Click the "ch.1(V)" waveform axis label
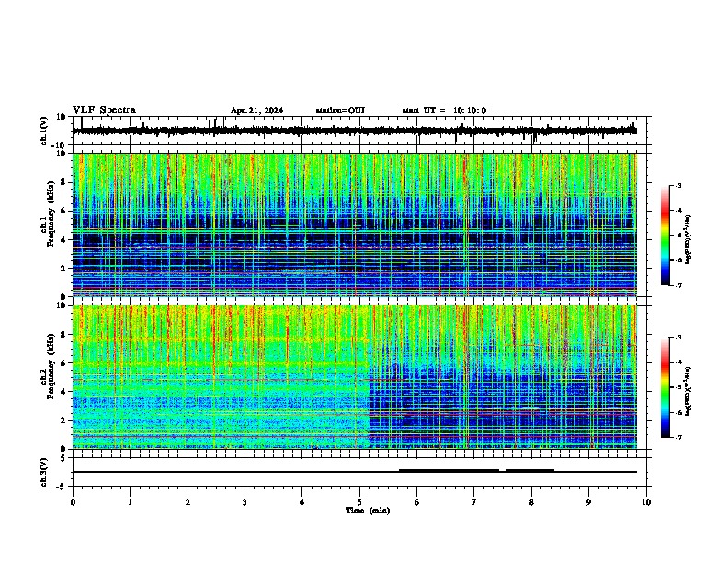The height and width of the screenshot is (563, 728). (x=44, y=131)
